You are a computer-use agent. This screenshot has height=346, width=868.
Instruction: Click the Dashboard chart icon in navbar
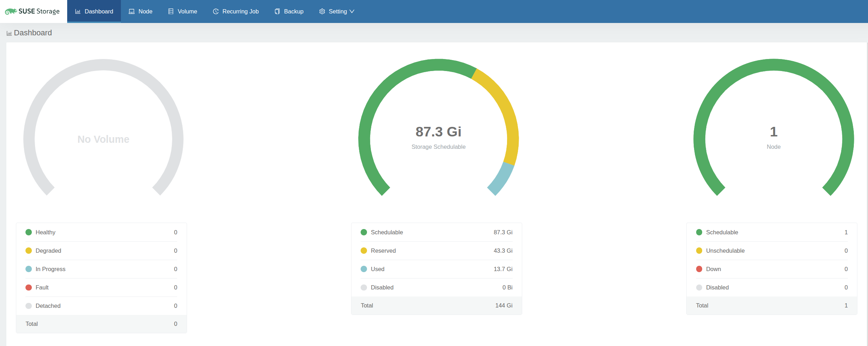[78, 11]
